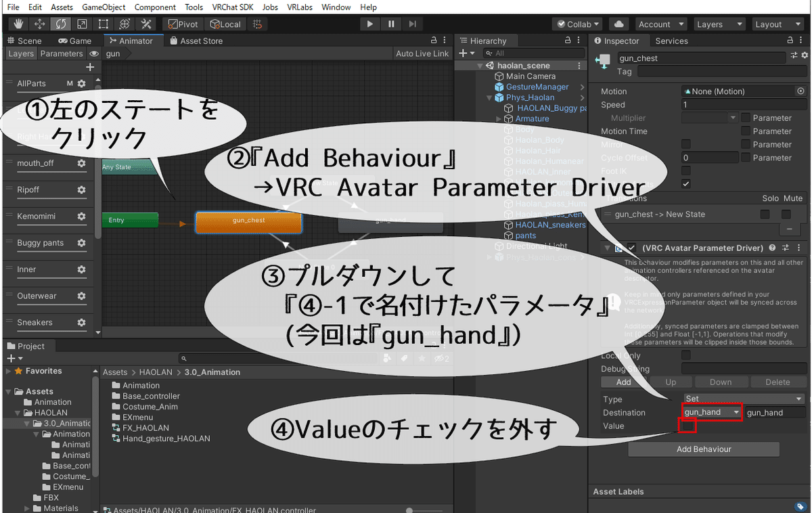Enable Cycle Offset Parameter checkbox
This screenshot has height=513, width=812.
[745, 158]
